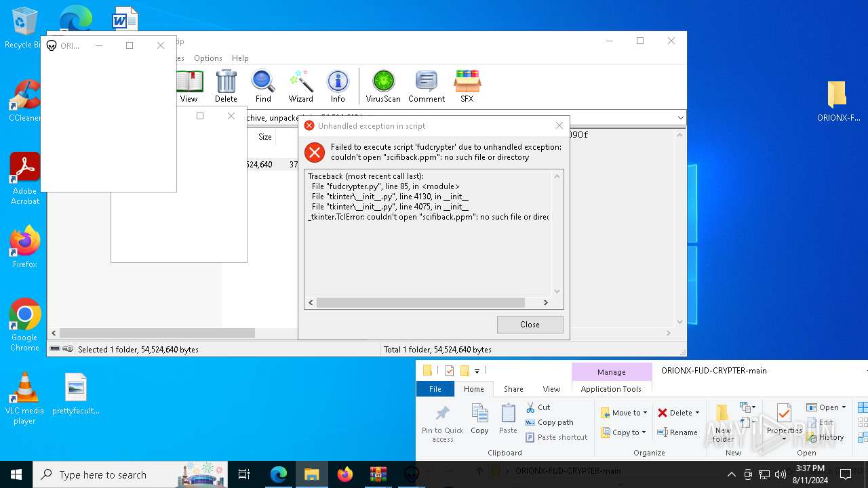Click the WinRAR View toolbar icon

[x=189, y=86]
